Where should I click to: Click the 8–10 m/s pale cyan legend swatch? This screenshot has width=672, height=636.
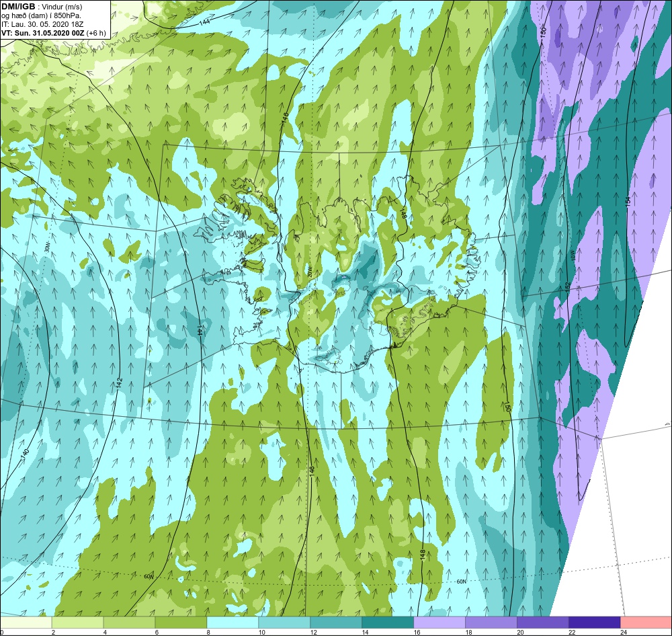[233, 623]
